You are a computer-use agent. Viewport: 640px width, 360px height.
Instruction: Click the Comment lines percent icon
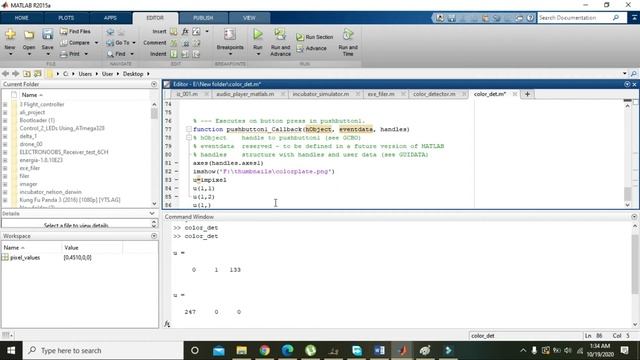[174, 43]
